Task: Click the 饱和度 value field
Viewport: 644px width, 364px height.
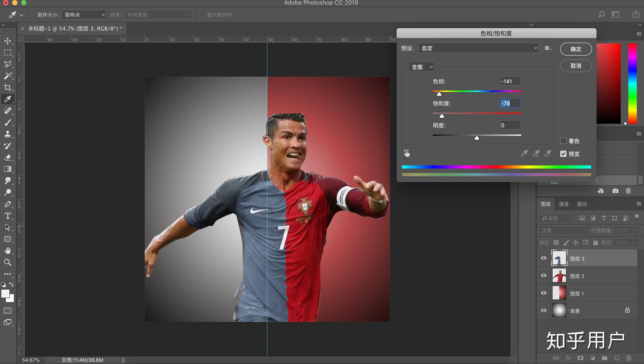Action: (x=510, y=103)
